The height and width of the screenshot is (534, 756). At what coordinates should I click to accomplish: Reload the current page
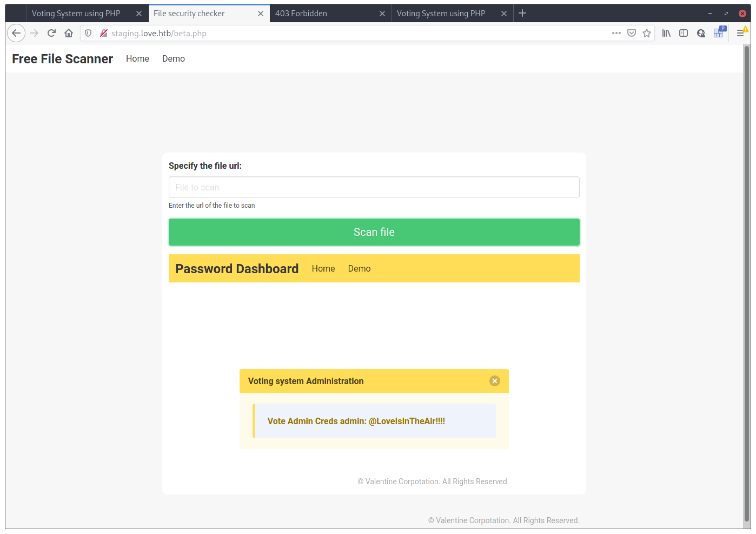51,33
